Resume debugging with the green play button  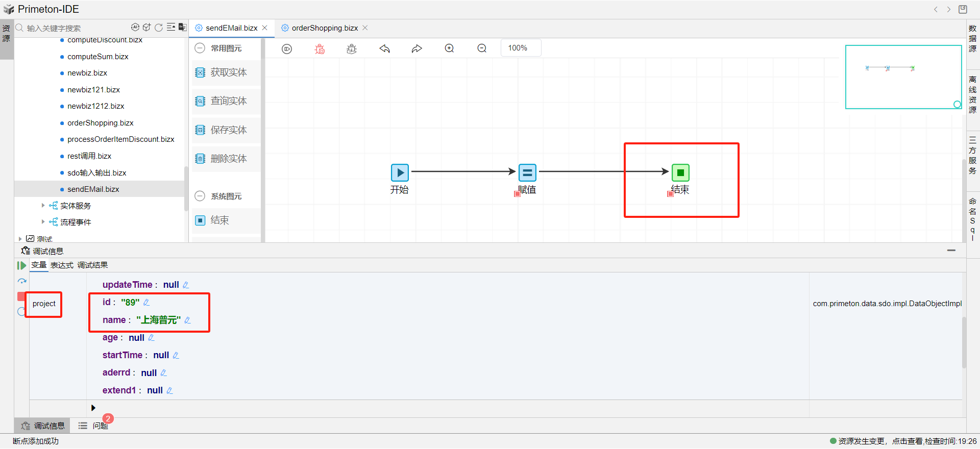click(x=21, y=265)
